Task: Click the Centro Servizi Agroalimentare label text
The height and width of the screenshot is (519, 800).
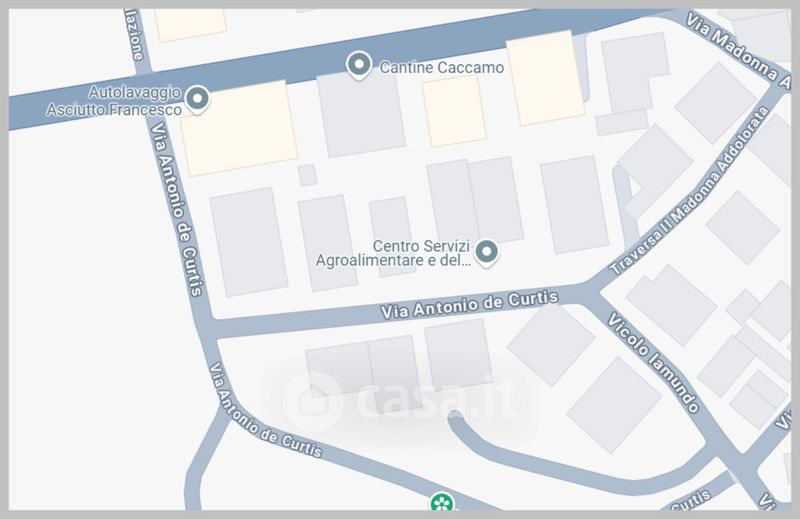Action: click(x=393, y=253)
